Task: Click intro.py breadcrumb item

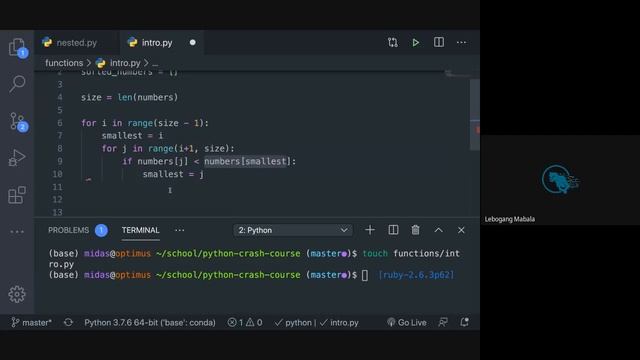Action: 125,63
